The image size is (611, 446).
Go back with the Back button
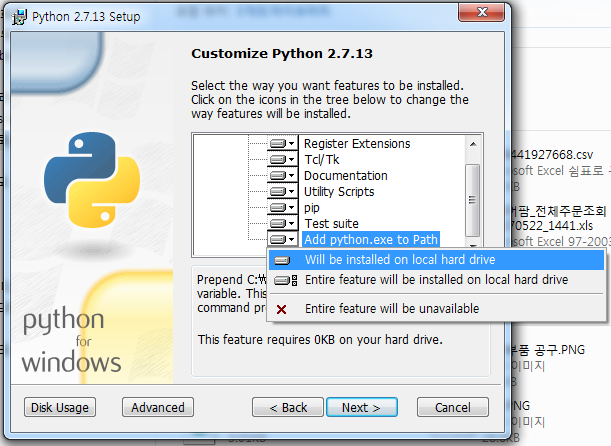point(288,407)
